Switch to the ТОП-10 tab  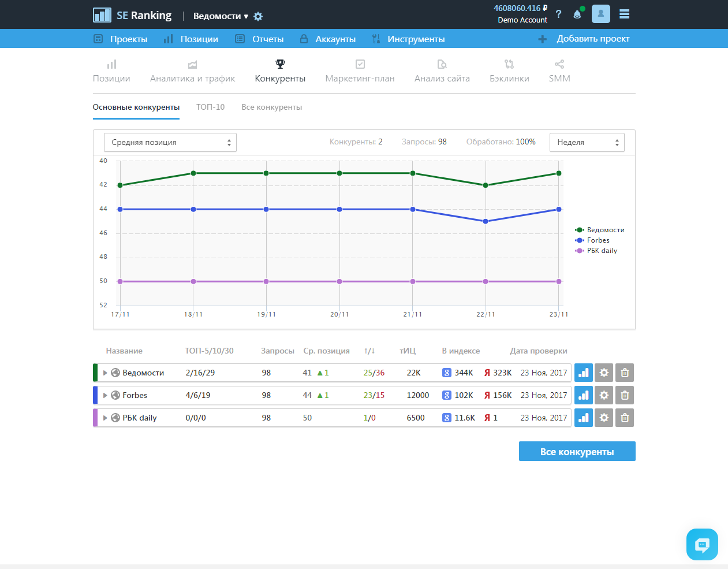pyautogui.click(x=210, y=107)
